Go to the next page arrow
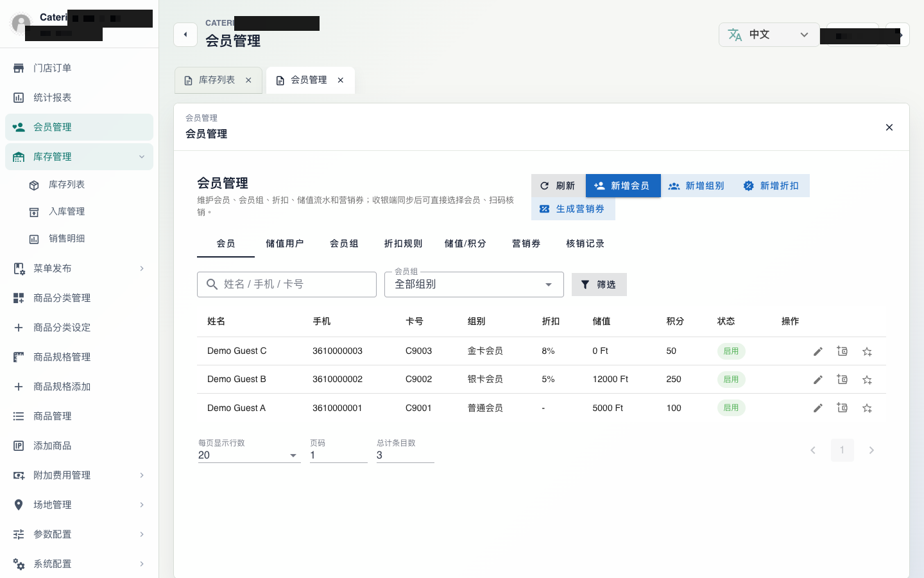Image resolution: width=924 pixels, height=578 pixels. [x=871, y=450]
